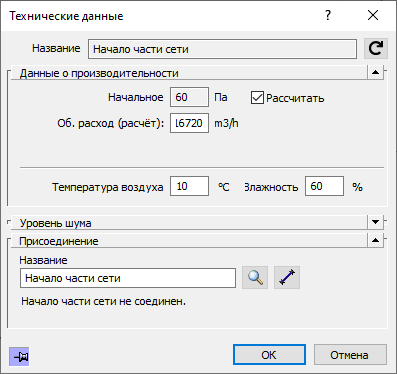Click the Уровень шума header text

[55, 223]
